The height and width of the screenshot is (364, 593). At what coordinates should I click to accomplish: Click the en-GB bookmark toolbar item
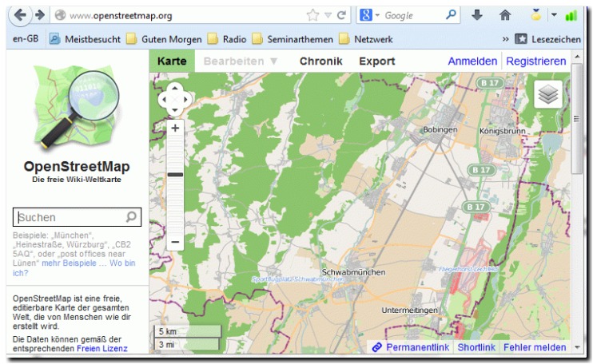[26, 39]
